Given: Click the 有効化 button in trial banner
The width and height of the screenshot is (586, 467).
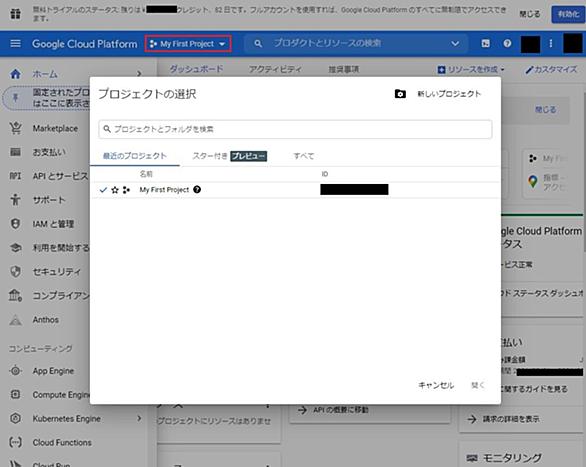Looking at the screenshot, I should point(568,14).
